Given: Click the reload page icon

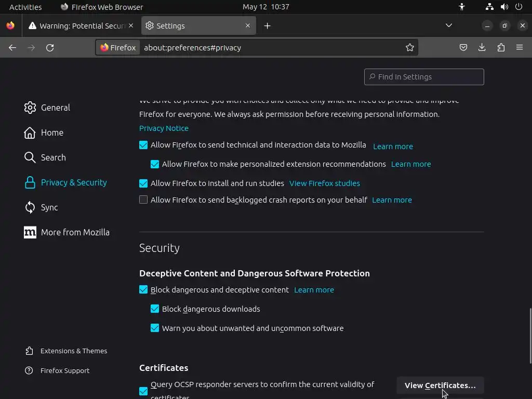Looking at the screenshot, I should [50, 48].
